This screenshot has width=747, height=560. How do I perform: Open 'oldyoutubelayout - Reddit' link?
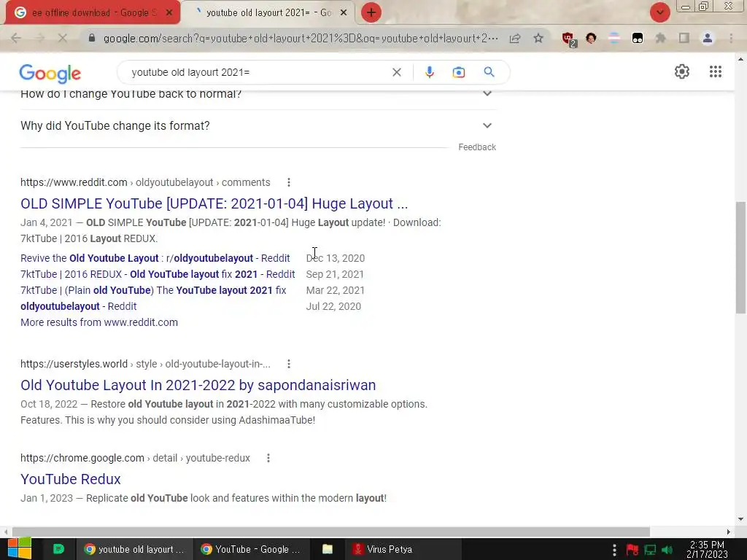pos(79,306)
